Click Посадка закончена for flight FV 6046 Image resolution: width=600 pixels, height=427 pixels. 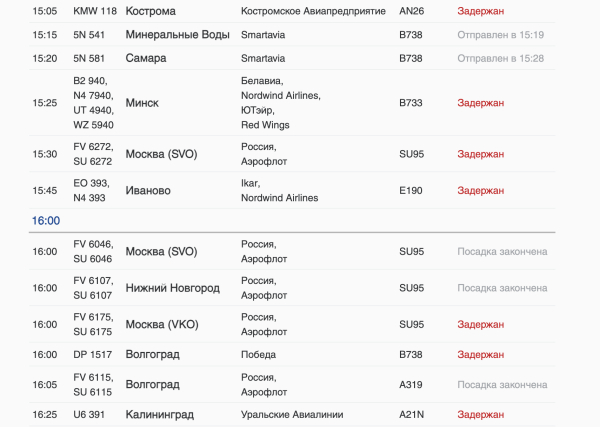click(502, 251)
